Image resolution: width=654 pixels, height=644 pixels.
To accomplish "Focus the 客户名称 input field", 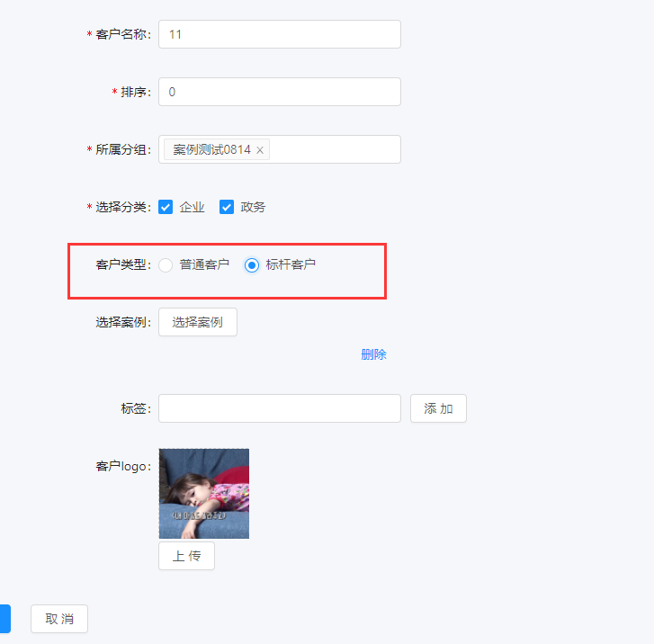I will point(280,34).
